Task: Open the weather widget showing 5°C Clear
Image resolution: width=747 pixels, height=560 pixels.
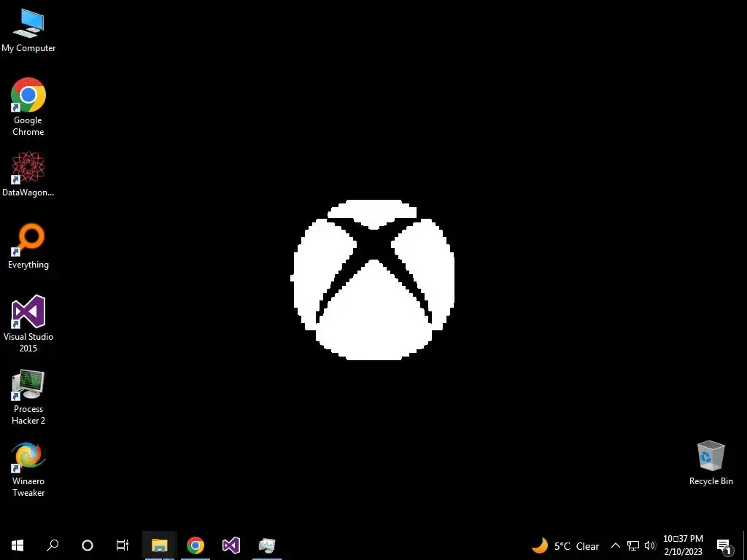Action: tap(565, 545)
